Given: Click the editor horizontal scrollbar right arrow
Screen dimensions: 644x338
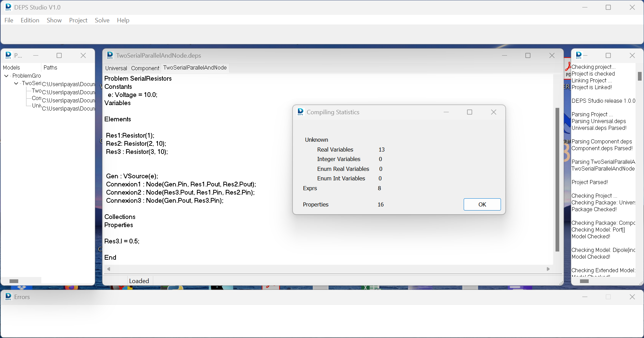Looking at the screenshot, I should [548, 269].
